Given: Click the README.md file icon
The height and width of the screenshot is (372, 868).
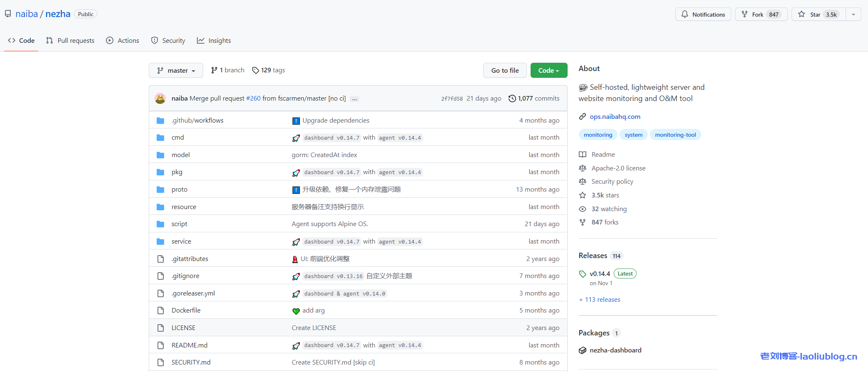Looking at the screenshot, I should pos(160,345).
